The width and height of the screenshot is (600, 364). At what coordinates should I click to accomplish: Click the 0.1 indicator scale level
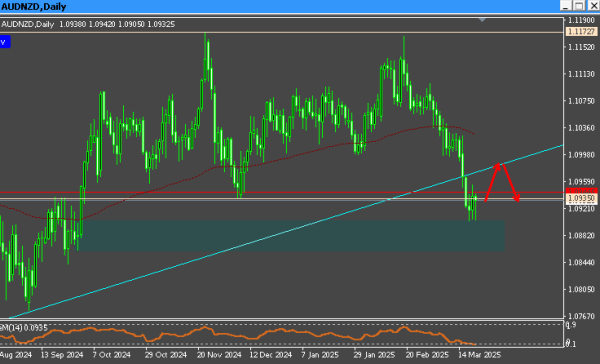(571, 344)
